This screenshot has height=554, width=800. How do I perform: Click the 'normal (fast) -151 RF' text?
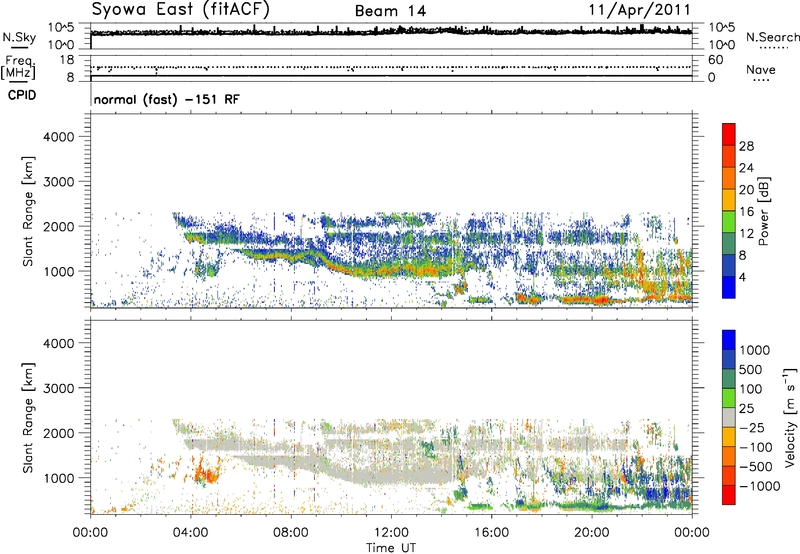[x=166, y=99]
